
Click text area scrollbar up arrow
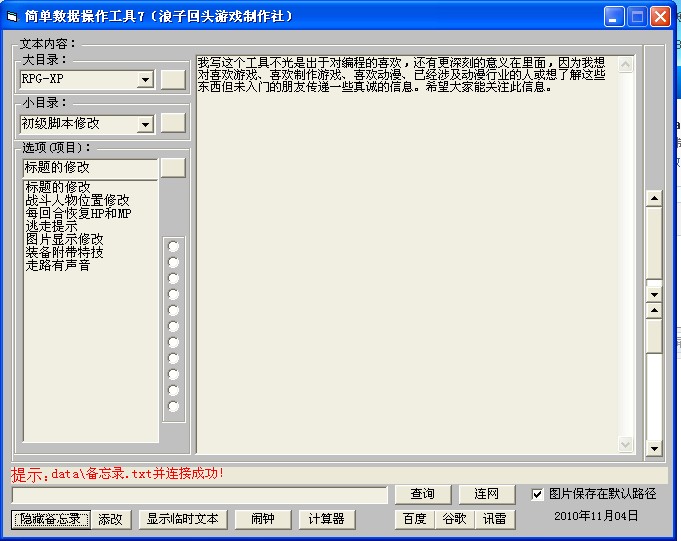pyautogui.click(x=625, y=65)
